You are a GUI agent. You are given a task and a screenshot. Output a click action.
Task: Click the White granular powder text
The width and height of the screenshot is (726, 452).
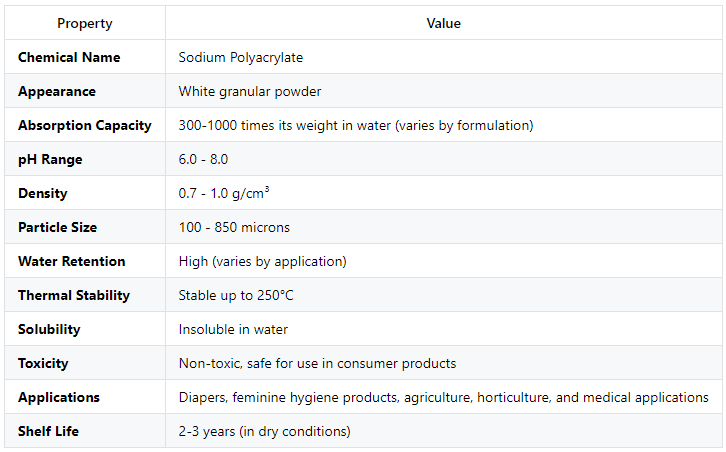pyautogui.click(x=250, y=92)
